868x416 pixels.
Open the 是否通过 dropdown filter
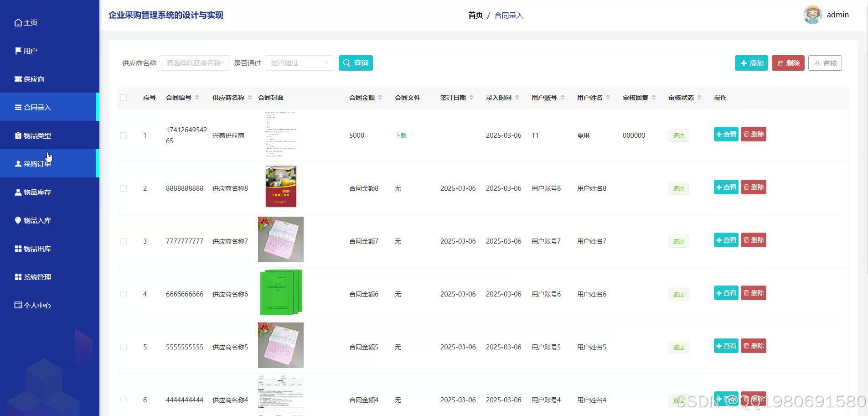click(x=299, y=62)
